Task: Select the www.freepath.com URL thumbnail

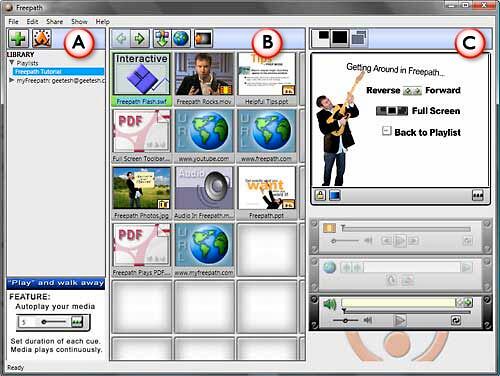Action: pos(266,136)
